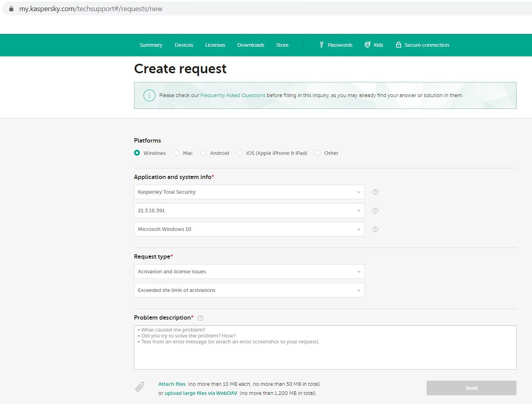
Task: Navigate to the Store tab
Action: coord(282,45)
